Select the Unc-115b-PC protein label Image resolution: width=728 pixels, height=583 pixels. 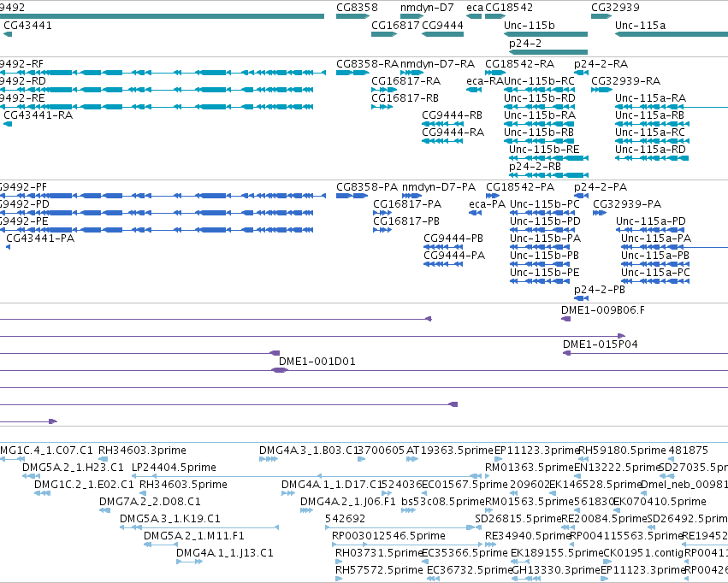(x=545, y=204)
